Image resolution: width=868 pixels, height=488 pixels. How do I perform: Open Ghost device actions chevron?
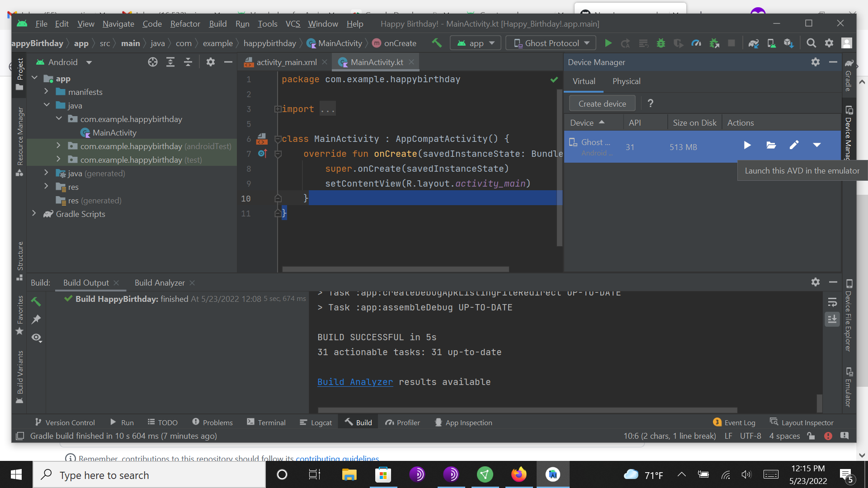coord(817,145)
